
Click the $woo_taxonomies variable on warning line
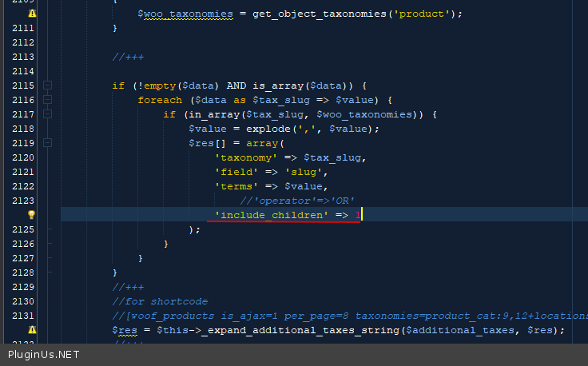pos(185,14)
